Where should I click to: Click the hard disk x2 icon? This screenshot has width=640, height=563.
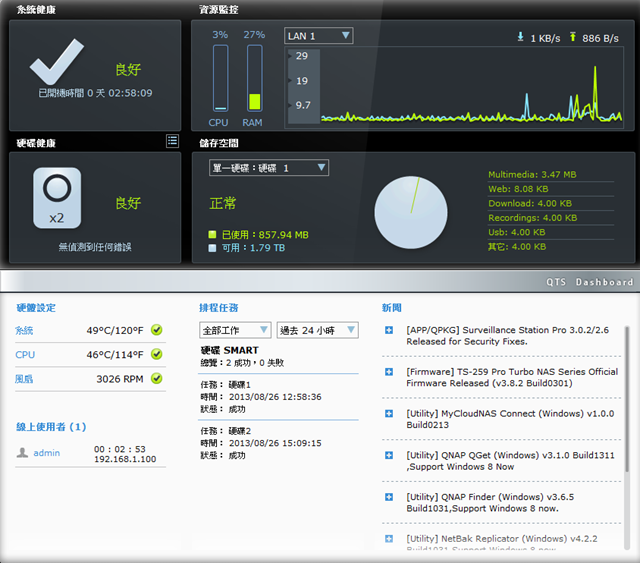coord(57,198)
